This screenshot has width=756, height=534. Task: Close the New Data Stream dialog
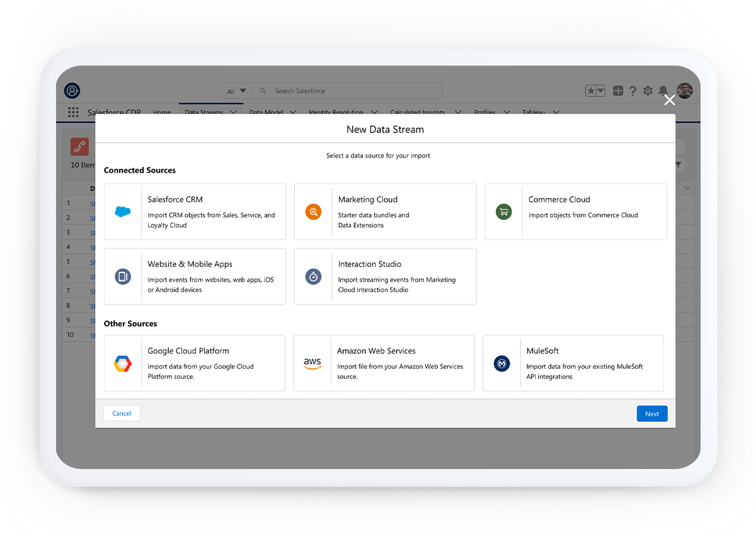coord(669,100)
